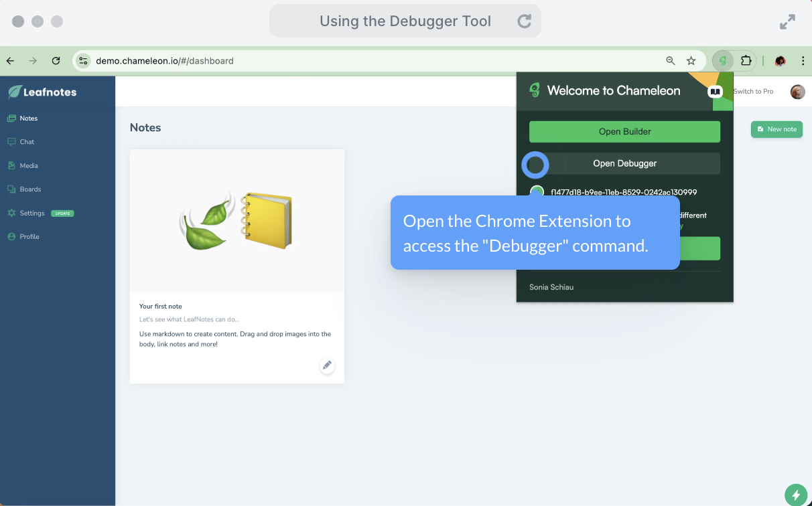This screenshot has height=506, width=812.
Task: Open the Chrome extensions puzzle menu
Action: click(744, 60)
